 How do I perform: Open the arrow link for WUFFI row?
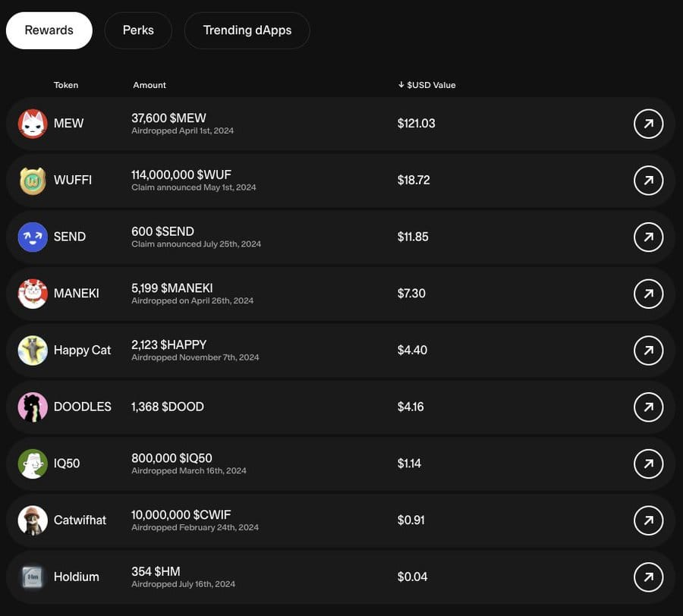(648, 181)
